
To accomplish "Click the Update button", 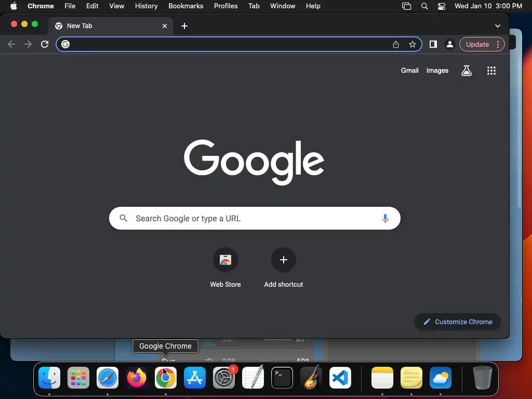I will 477,45.
